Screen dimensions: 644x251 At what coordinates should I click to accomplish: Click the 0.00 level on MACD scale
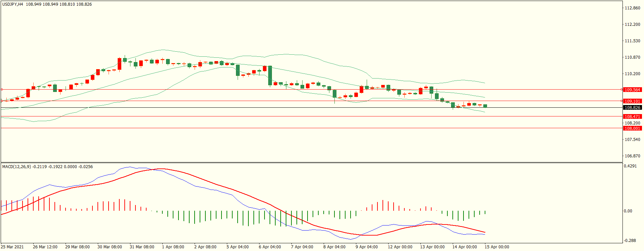(628, 211)
